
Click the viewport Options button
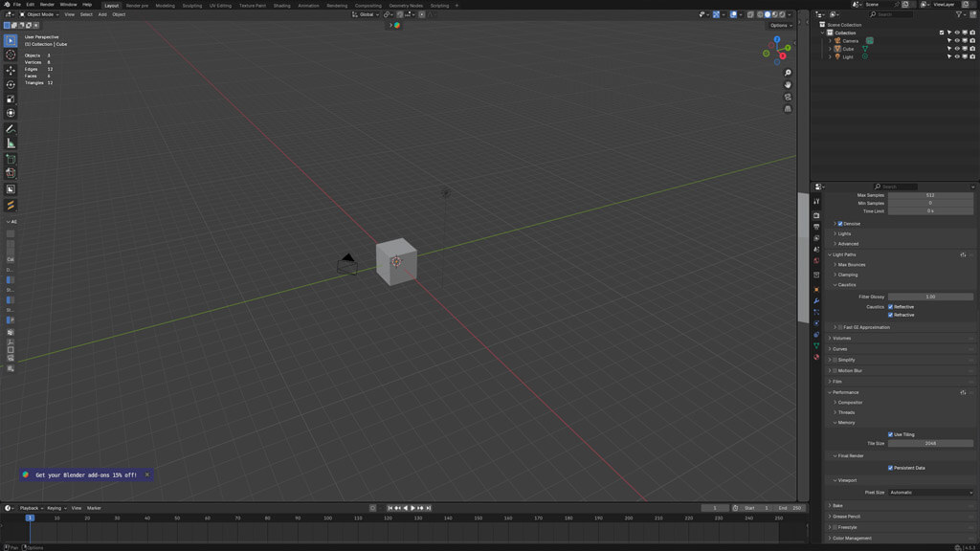[779, 25]
